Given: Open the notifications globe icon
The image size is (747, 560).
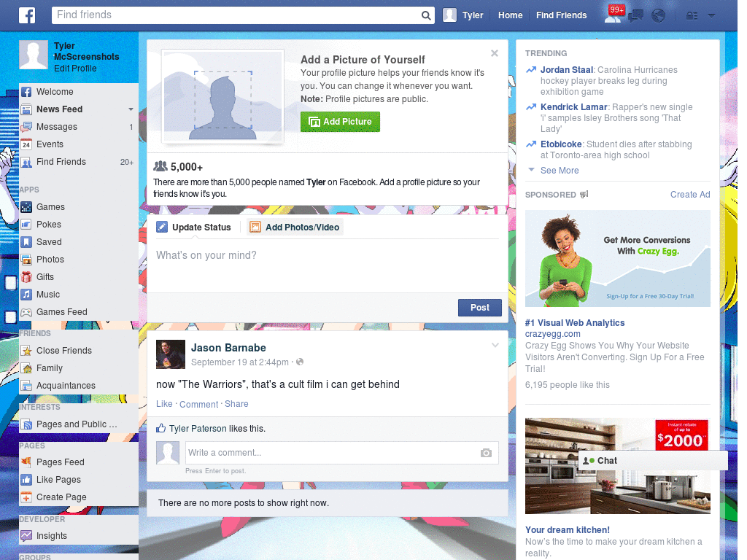Looking at the screenshot, I should tap(659, 16).
